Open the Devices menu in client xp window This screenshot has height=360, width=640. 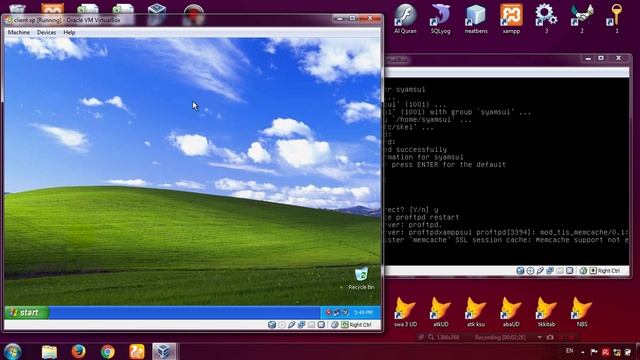(x=47, y=32)
